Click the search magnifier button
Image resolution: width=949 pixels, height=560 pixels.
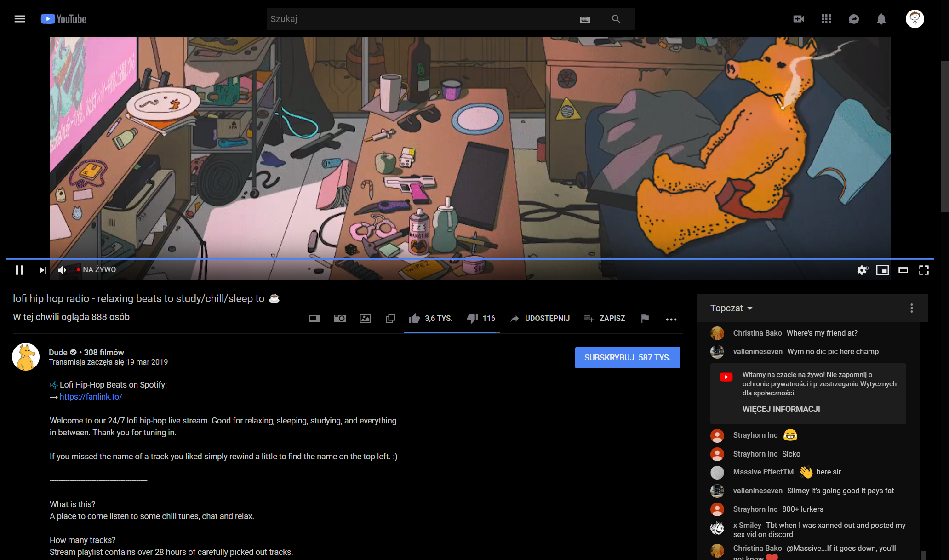pos(616,19)
